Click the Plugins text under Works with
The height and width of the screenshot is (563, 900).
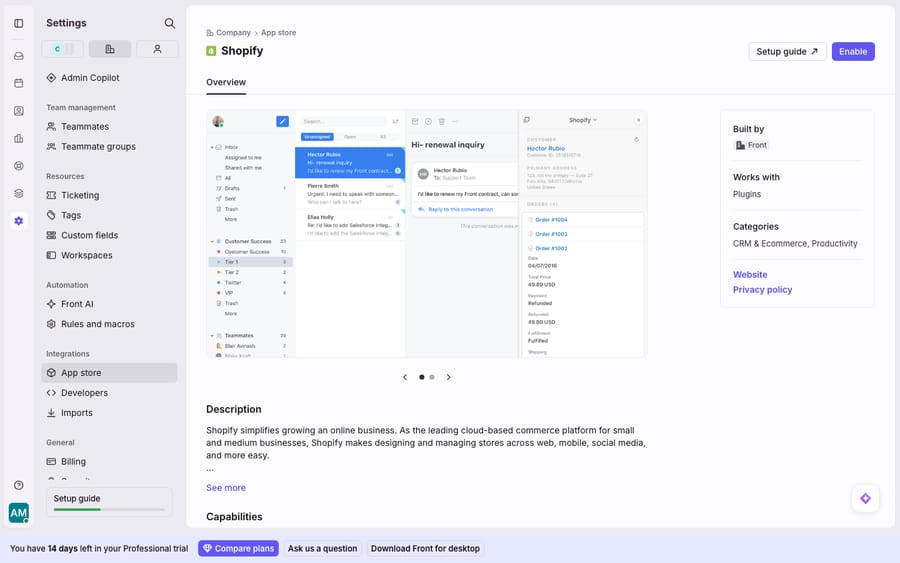coord(747,195)
